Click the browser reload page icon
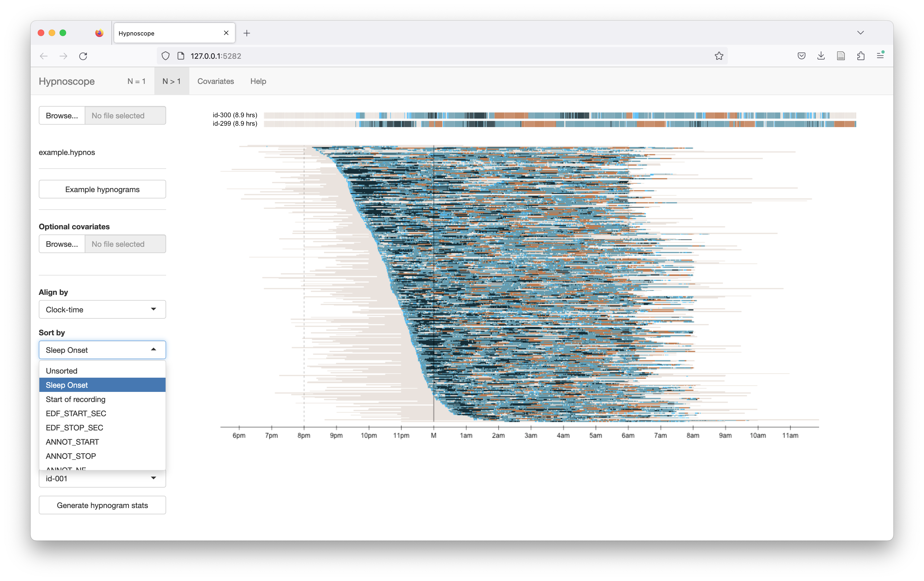 click(83, 56)
